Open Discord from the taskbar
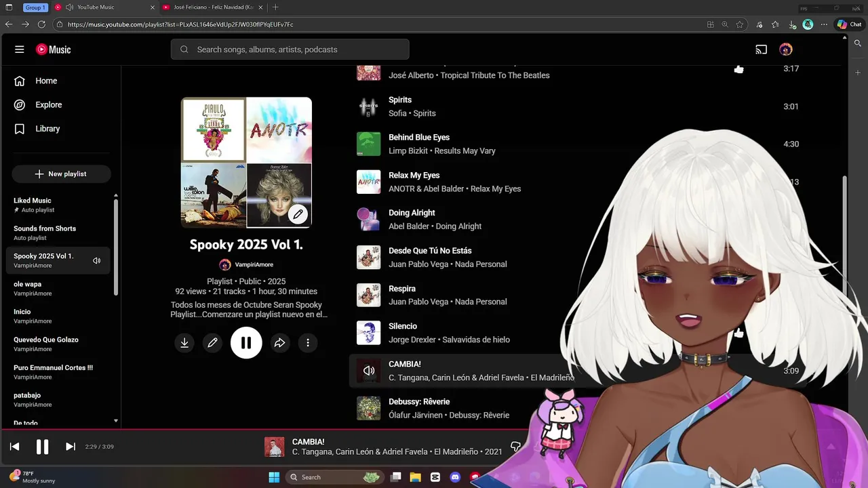The image size is (868, 488). [x=455, y=477]
